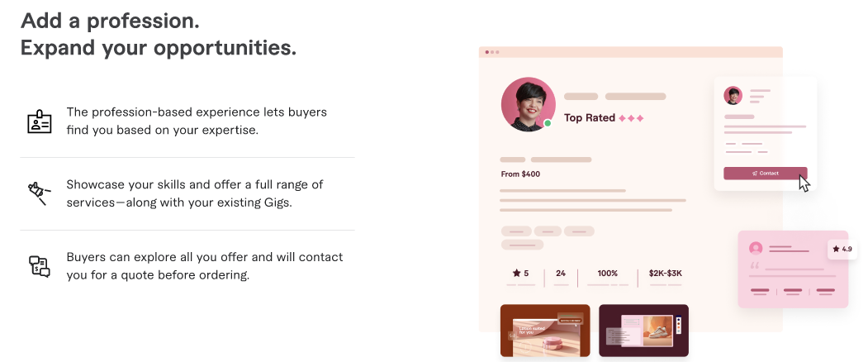Click the 'Add a profession' heading
This screenshot has height=362, width=868.
pos(110,19)
